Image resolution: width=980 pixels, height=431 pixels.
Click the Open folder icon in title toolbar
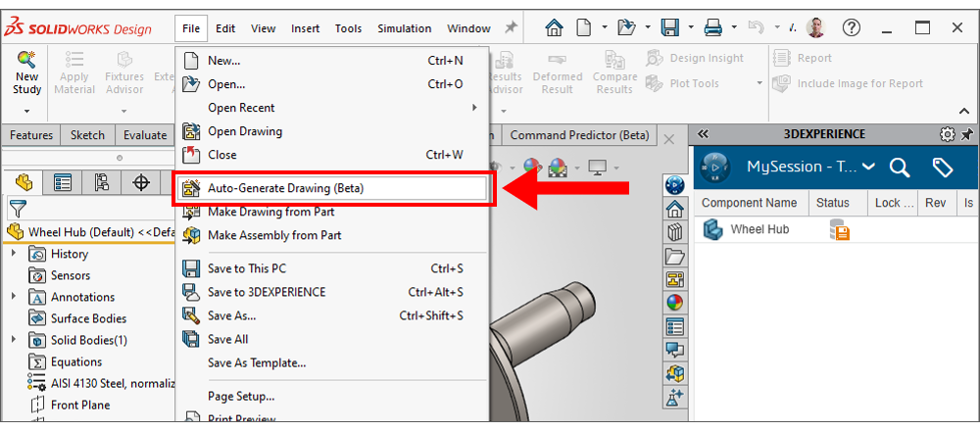tap(626, 27)
